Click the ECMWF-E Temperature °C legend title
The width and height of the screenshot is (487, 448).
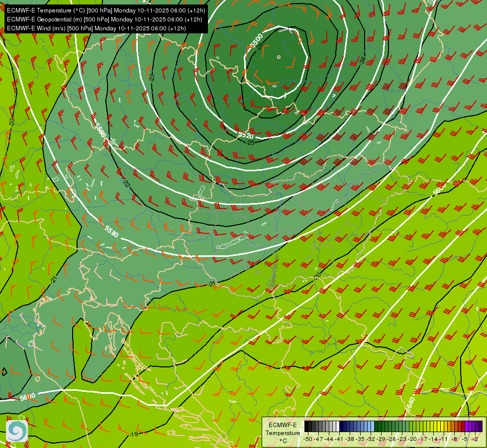click(283, 433)
